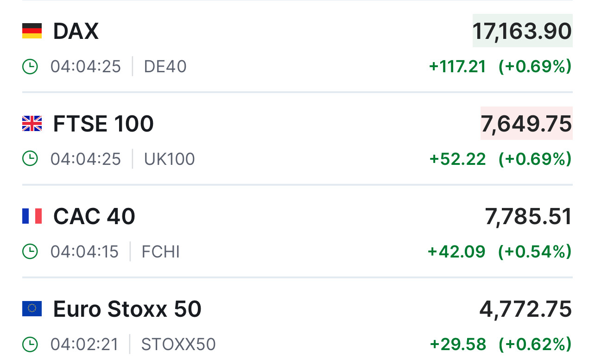Click the STOXX50 ticker symbol
The height and width of the screenshot is (364, 595).
[178, 345]
